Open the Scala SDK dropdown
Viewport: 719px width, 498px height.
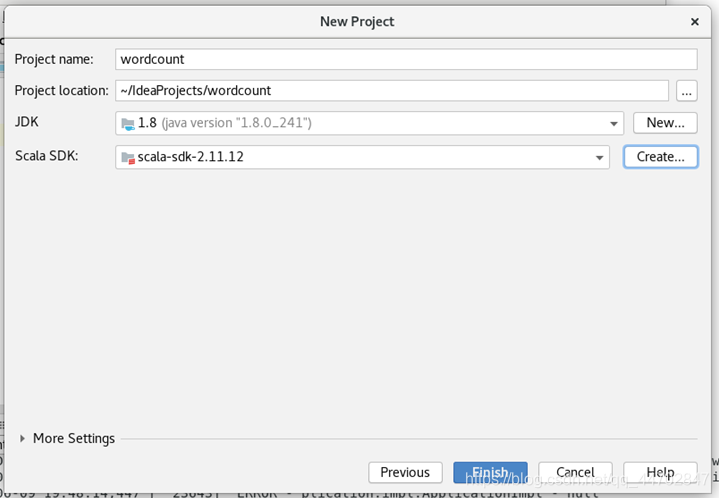coord(362,157)
